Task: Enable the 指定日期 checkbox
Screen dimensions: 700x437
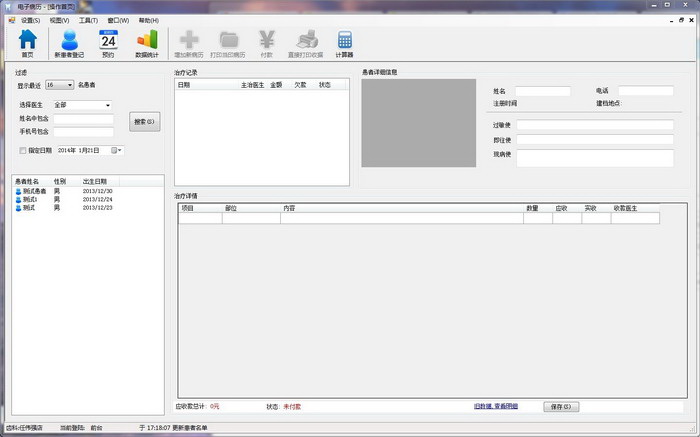Action: coord(23,150)
